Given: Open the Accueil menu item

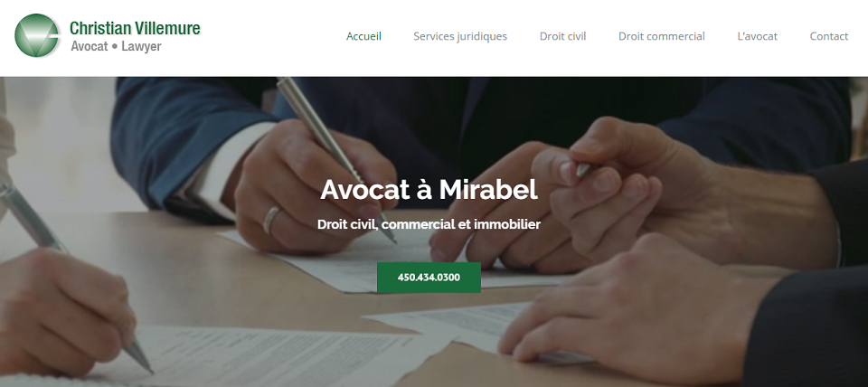Looking at the screenshot, I should pyautogui.click(x=363, y=36).
